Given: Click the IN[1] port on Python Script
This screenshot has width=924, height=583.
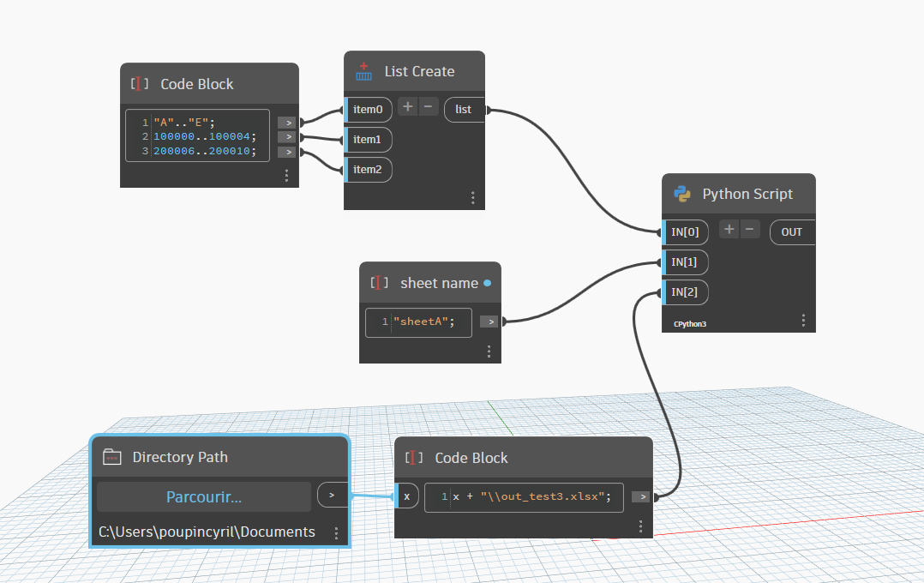Looking at the screenshot, I should (x=685, y=261).
